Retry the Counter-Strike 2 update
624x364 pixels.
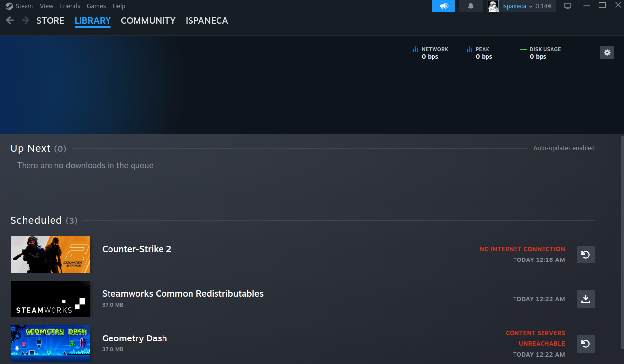click(586, 255)
